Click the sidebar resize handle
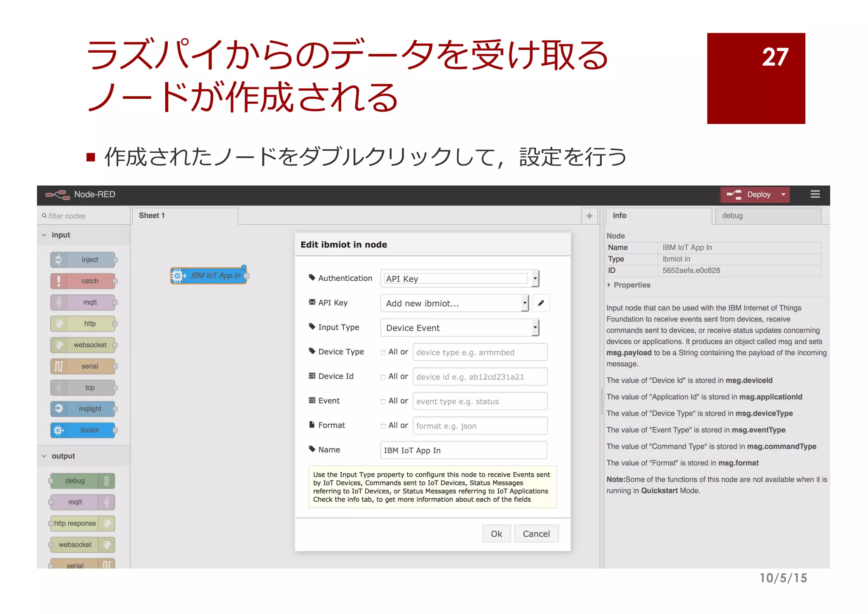 pos(602,401)
